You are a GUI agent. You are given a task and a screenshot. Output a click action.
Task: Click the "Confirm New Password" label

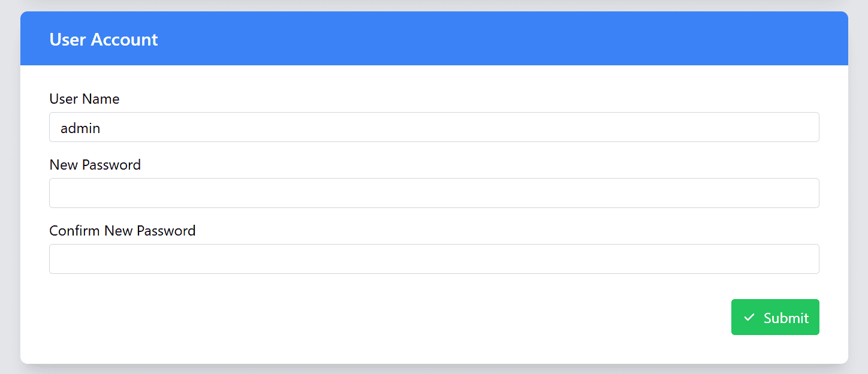(x=122, y=231)
